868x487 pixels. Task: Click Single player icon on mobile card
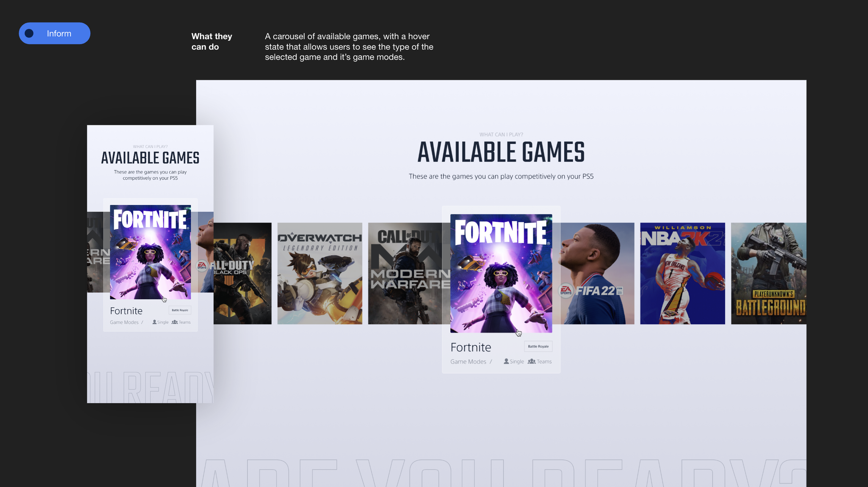click(155, 322)
